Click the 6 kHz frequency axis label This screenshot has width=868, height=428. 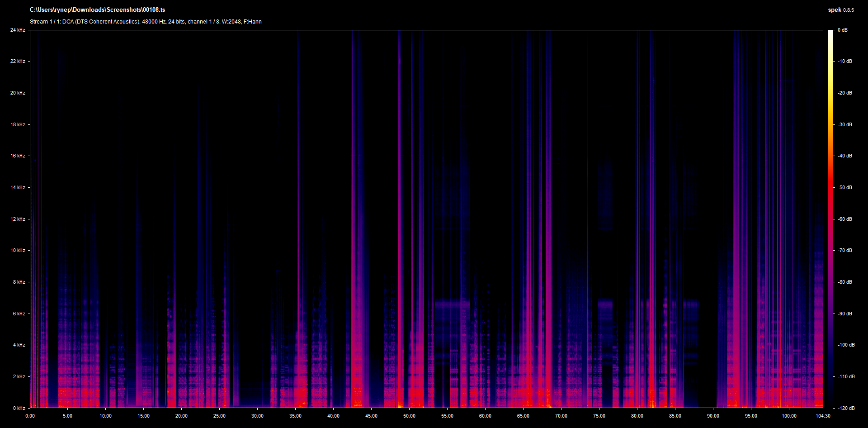pyautogui.click(x=19, y=314)
